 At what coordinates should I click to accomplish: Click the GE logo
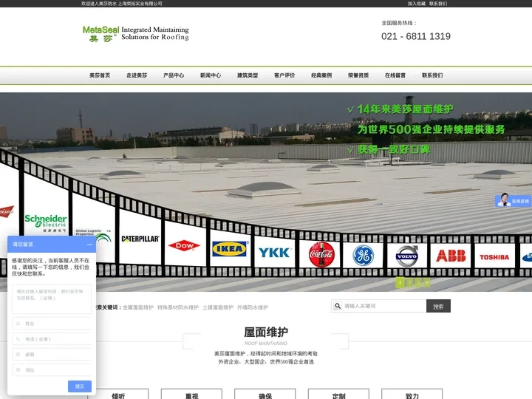363,256
